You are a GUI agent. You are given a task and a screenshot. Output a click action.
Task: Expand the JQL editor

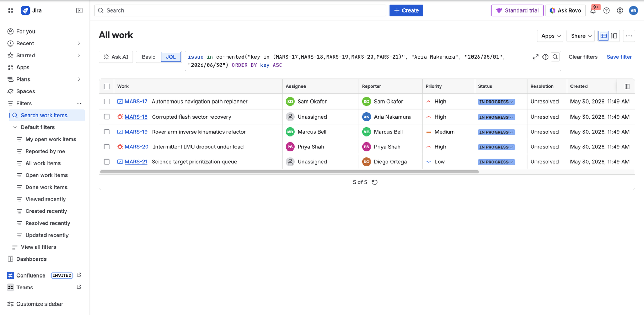(x=535, y=57)
